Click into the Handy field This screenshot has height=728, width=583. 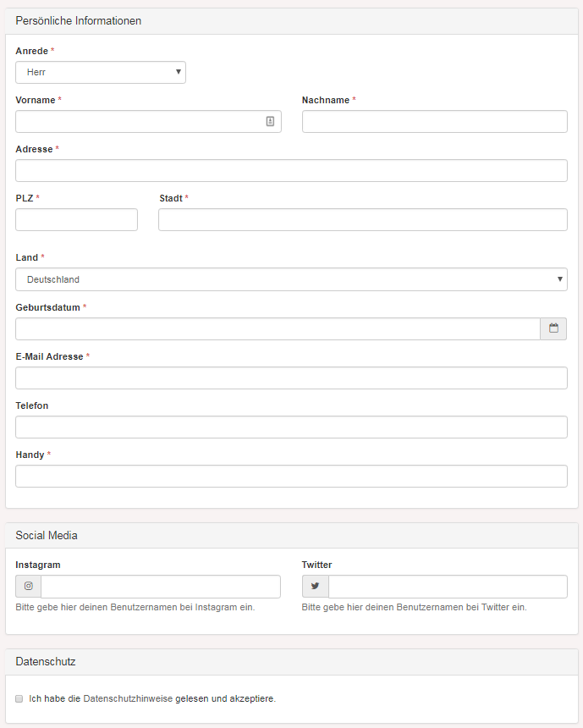point(291,477)
